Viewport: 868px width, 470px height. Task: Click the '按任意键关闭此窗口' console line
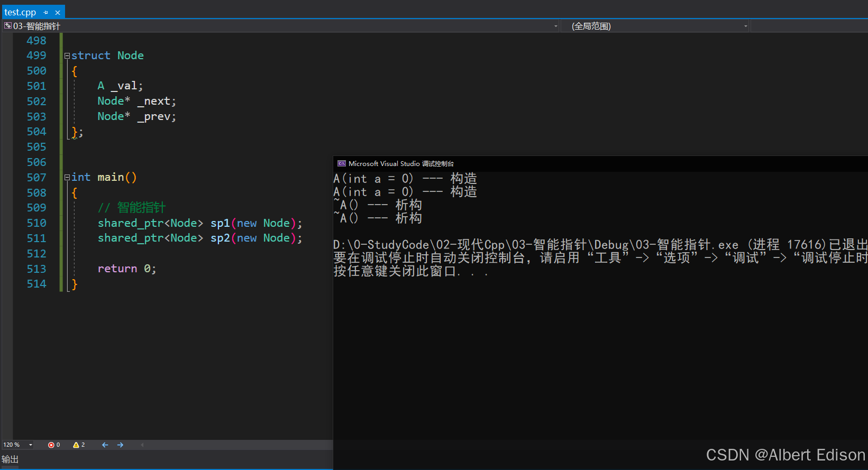click(410, 271)
